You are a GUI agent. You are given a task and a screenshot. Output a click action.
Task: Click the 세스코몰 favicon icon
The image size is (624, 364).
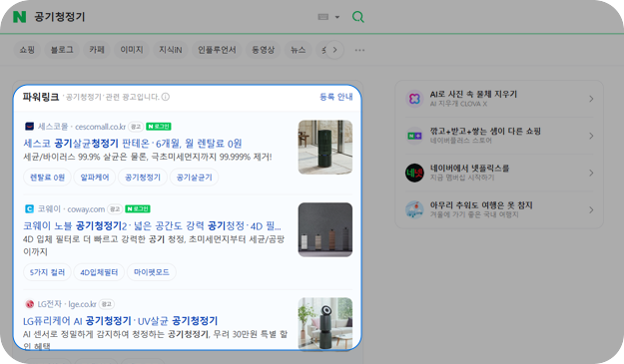point(29,127)
